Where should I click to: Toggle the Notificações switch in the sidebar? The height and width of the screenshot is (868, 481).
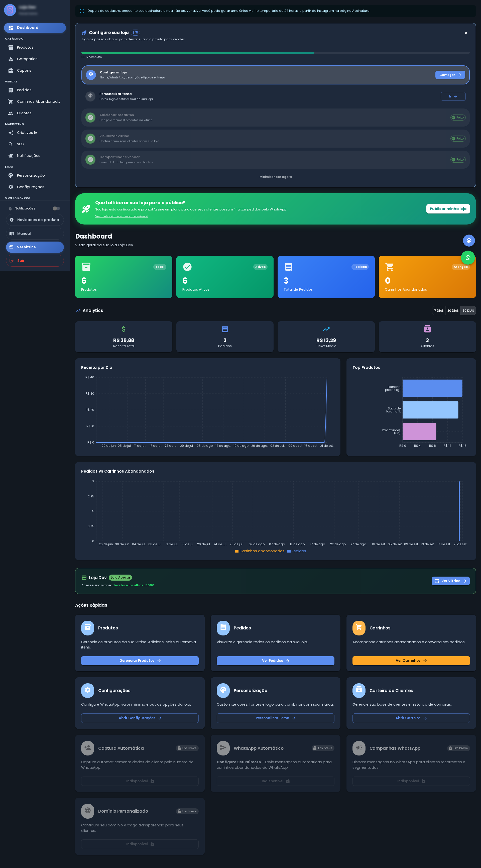click(57, 208)
